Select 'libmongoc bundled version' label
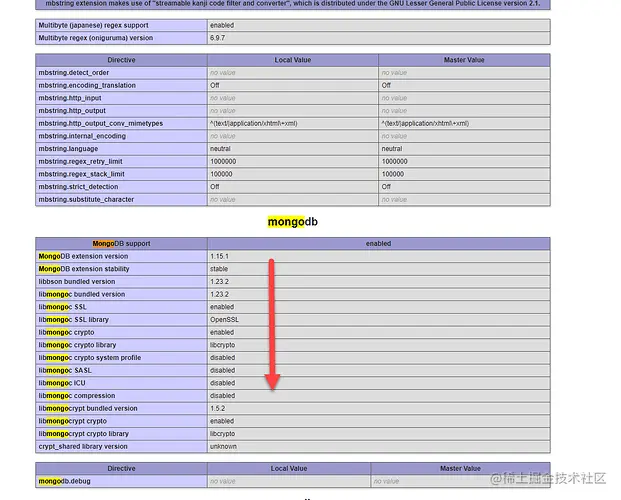The height and width of the screenshot is (500, 621). (82, 294)
